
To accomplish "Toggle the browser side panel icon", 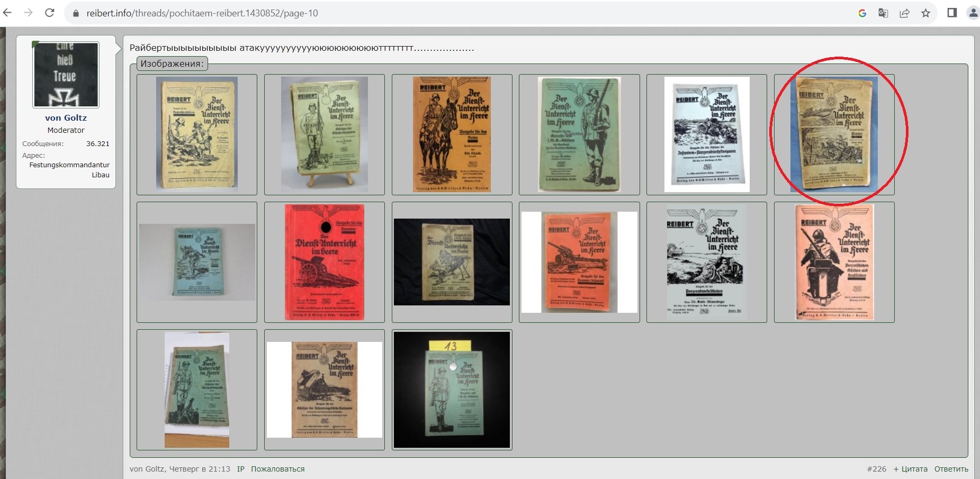I will coord(952,13).
